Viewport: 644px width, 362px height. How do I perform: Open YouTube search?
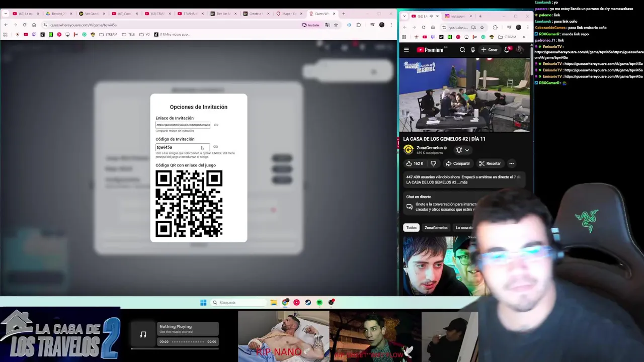[462, 50]
